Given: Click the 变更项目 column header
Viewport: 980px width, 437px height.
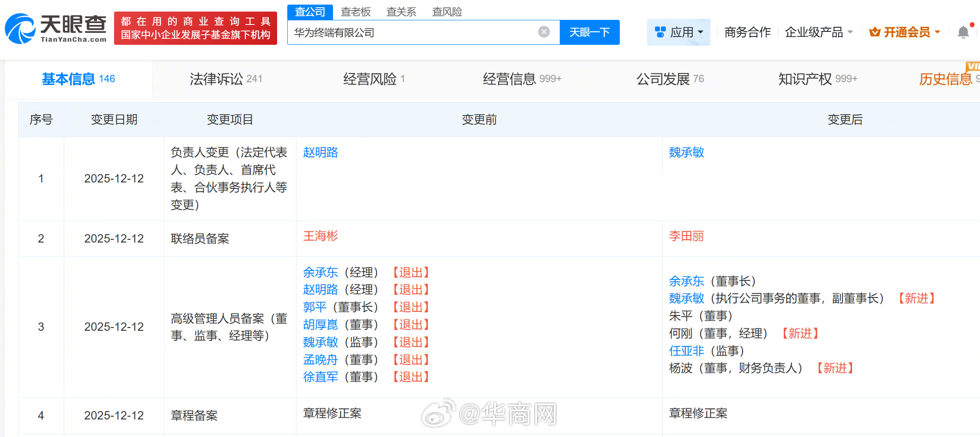Looking at the screenshot, I should pos(230,120).
